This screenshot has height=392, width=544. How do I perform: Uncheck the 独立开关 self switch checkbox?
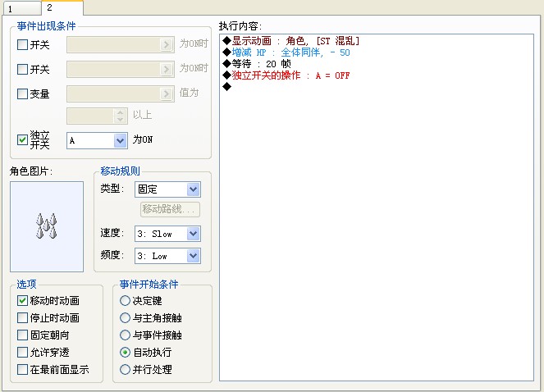[22, 140]
